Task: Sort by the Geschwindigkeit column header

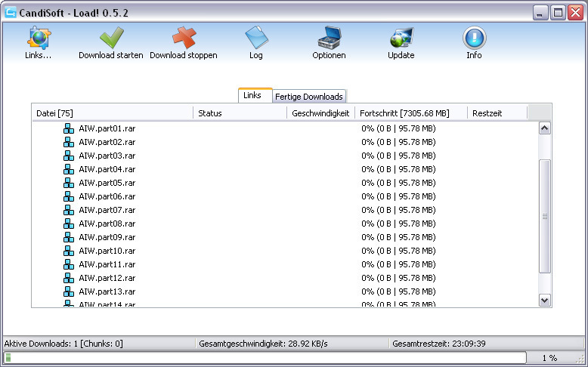Action: 320,113
